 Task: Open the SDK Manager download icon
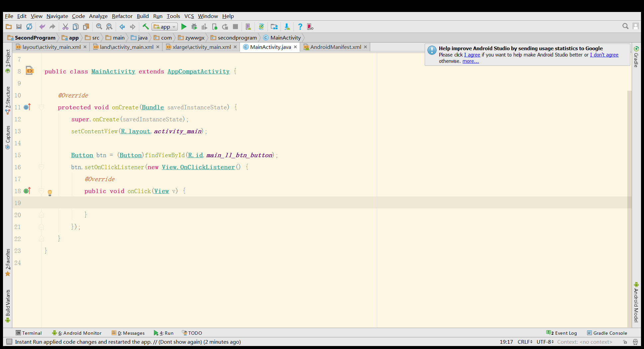pos(287,27)
